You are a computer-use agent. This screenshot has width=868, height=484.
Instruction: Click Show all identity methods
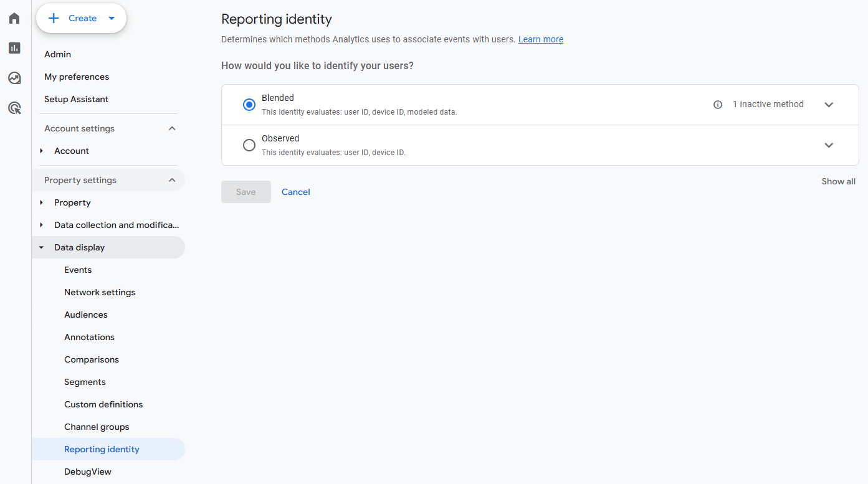[x=839, y=181]
